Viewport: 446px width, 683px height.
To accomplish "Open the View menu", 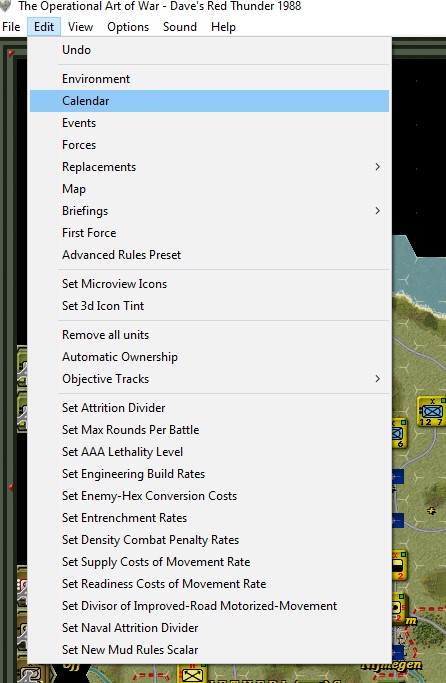I will click(x=81, y=27).
